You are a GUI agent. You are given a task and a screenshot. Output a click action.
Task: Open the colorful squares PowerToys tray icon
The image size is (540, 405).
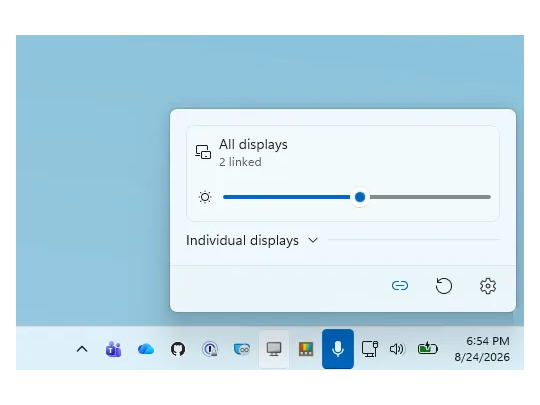306,349
